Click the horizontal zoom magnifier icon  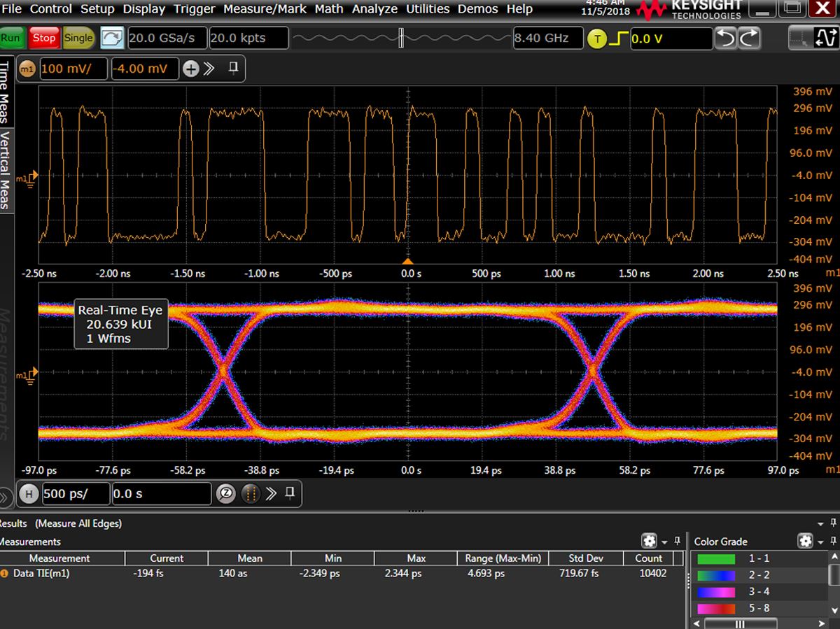pos(225,494)
